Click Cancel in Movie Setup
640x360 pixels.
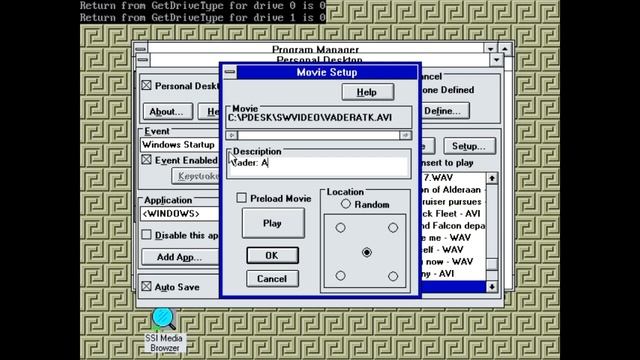pyautogui.click(x=272, y=279)
